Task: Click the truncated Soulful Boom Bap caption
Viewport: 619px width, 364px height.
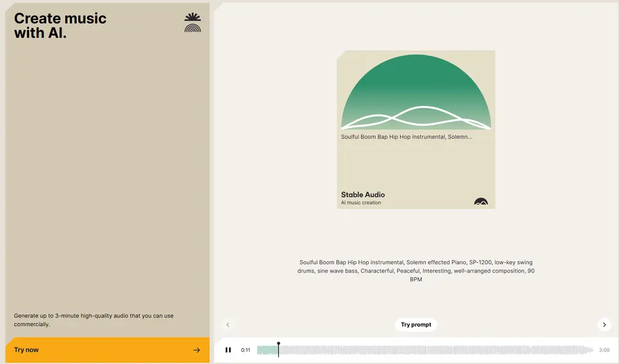Action: [406, 137]
